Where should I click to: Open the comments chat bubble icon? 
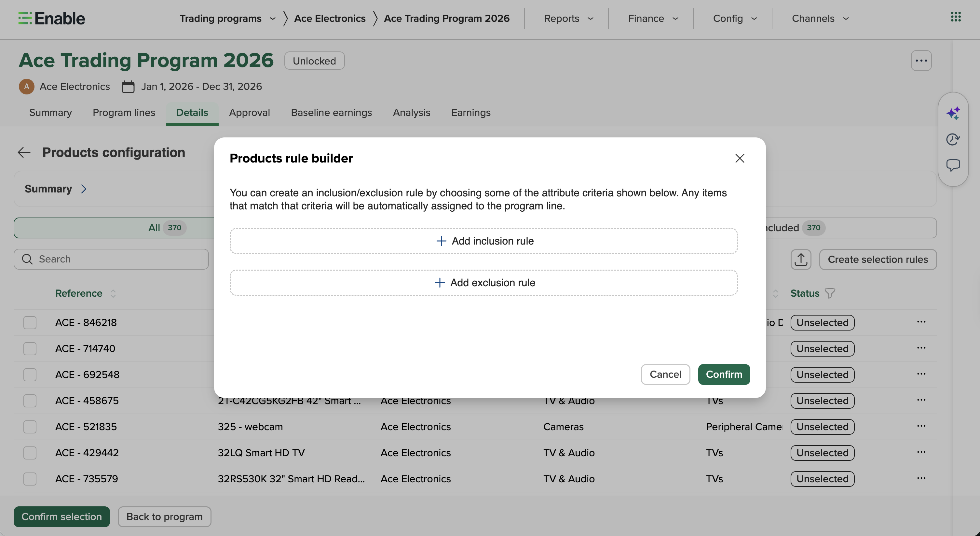(953, 165)
